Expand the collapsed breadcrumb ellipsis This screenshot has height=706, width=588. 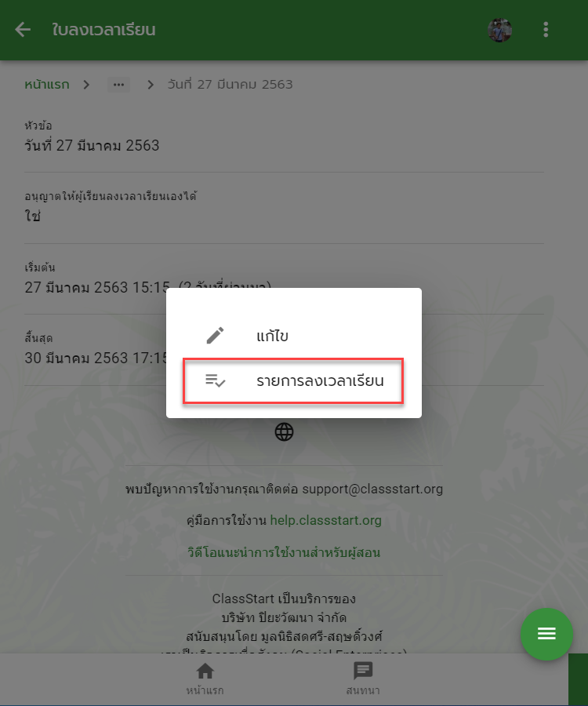click(118, 85)
